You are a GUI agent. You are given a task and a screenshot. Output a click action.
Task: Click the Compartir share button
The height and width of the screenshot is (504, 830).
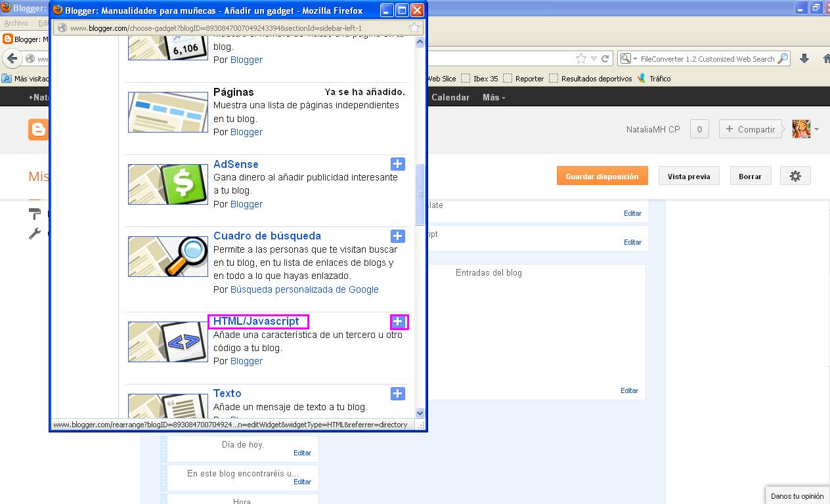pos(751,129)
